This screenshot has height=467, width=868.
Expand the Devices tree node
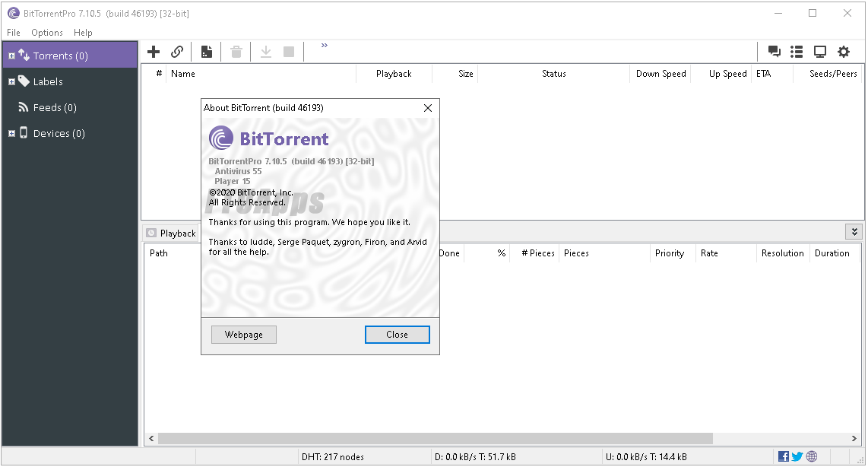point(11,134)
